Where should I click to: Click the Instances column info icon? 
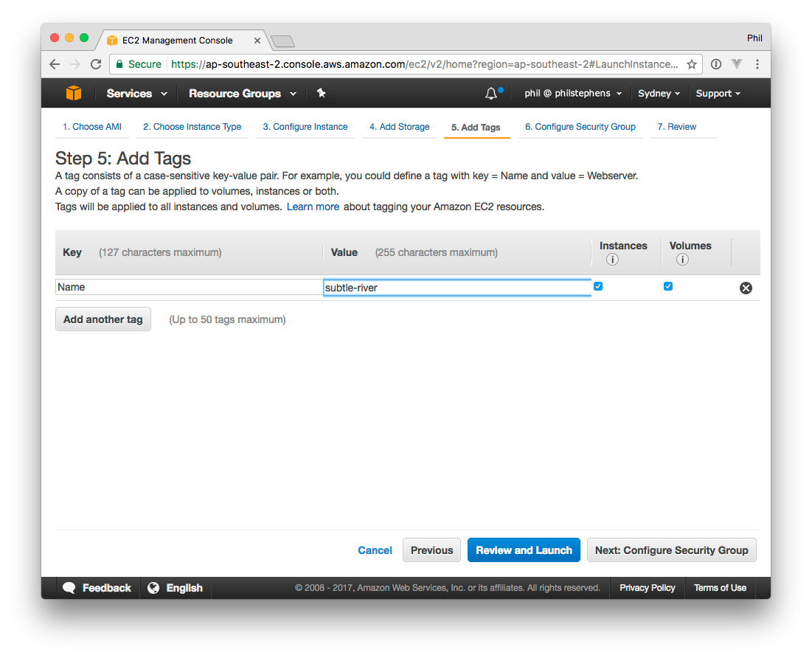[612, 260]
